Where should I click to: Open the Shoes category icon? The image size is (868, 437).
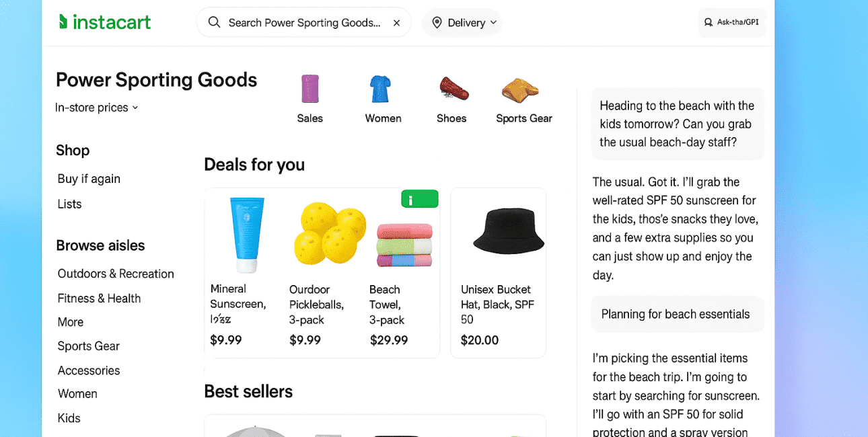(x=454, y=89)
